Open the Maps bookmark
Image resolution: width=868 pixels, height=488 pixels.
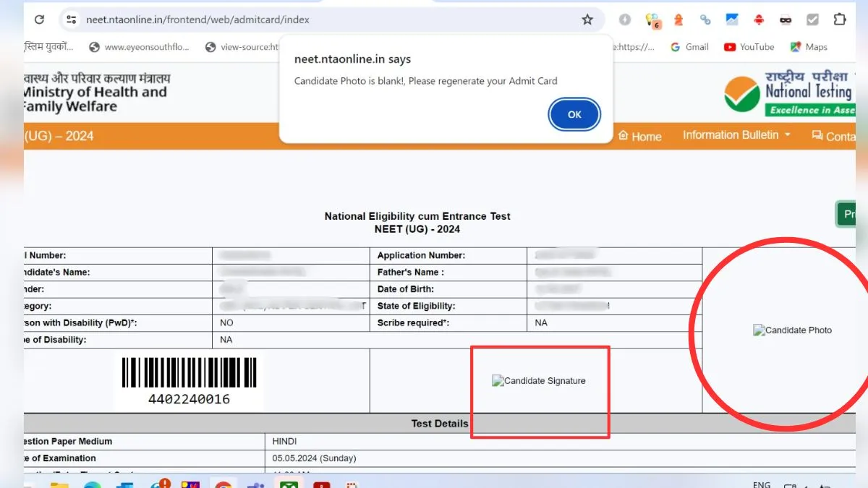pyautogui.click(x=808, y=47)
